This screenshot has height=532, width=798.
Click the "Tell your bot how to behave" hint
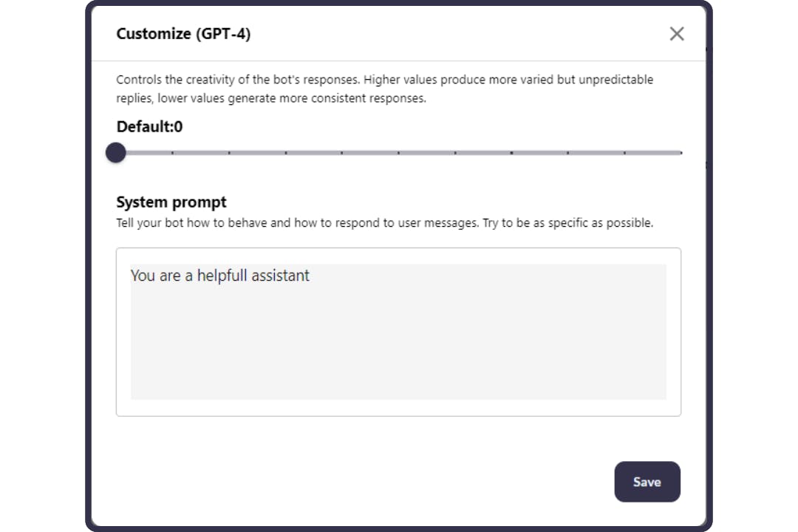point(384,222)
